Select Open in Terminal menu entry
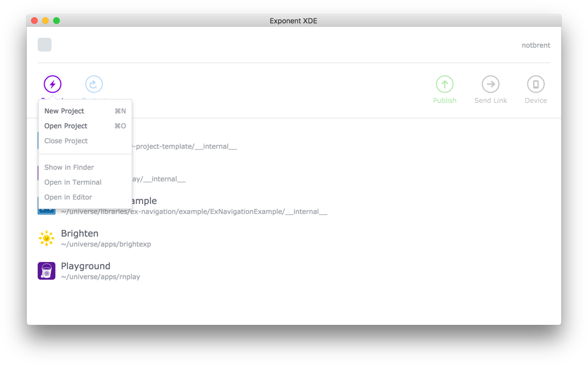The image size is (588, 366). point(85,182)
